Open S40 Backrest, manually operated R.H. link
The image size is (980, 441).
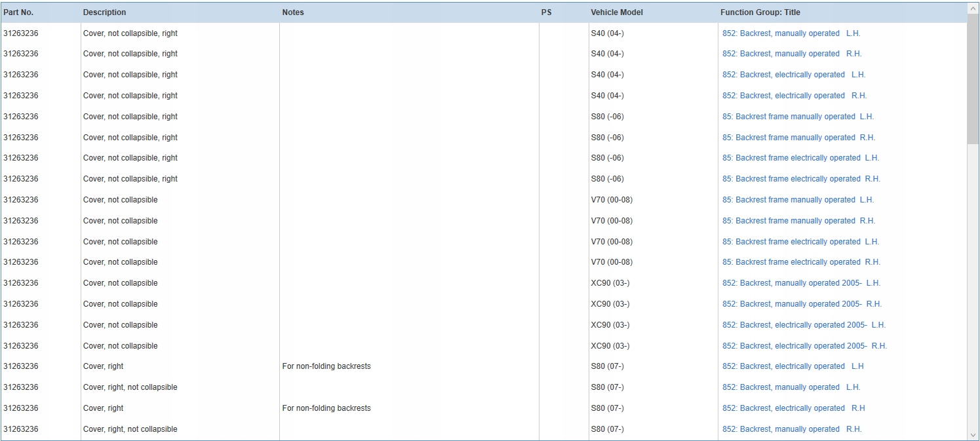coord(792,54)
